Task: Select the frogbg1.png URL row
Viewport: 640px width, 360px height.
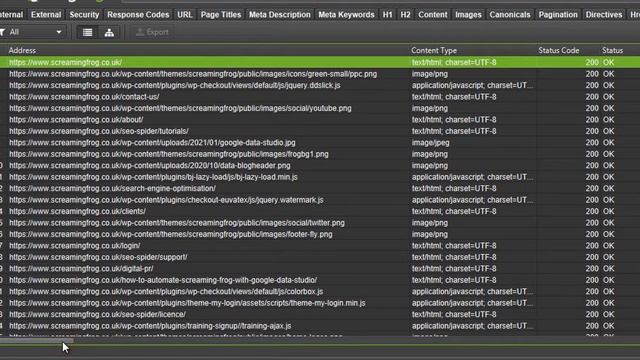Action: pyautogui.click(x=320, y=154)
